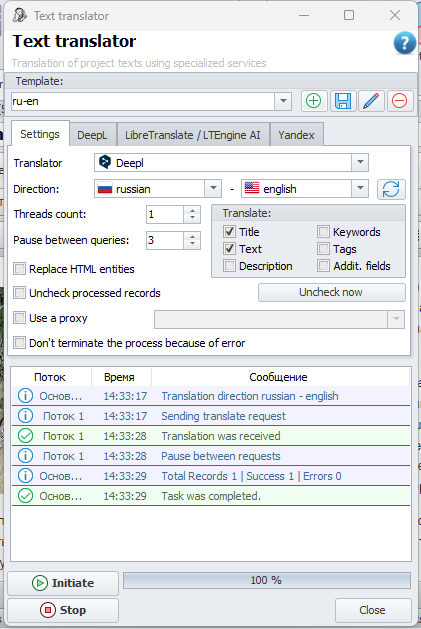This screenshot has height=629, width=421.
Task: Increase Threads count with up arrow
Action: pyautogui.click(x=192, y=210)
